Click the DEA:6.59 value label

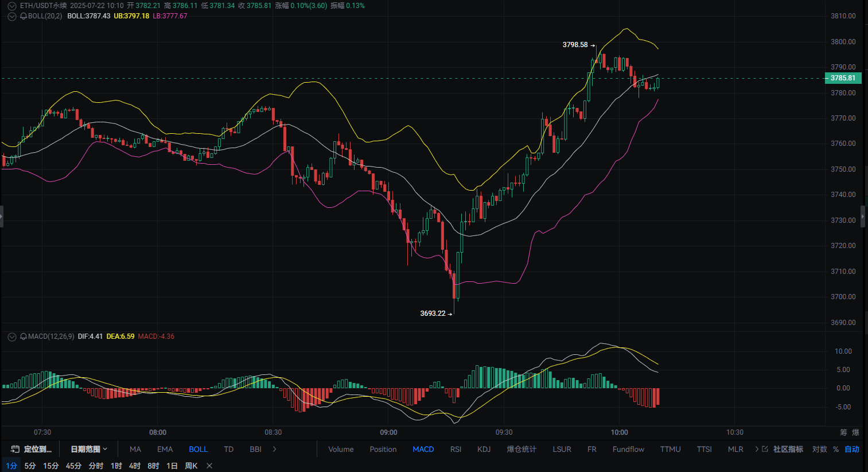click(120, 336)
